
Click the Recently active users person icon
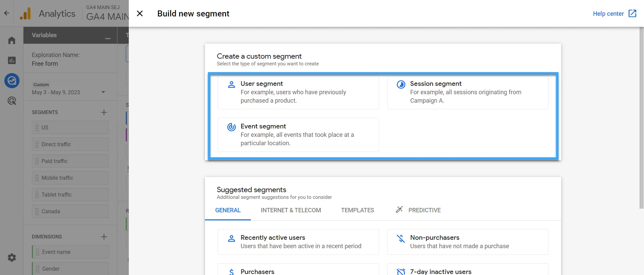[x=231, y=238]
